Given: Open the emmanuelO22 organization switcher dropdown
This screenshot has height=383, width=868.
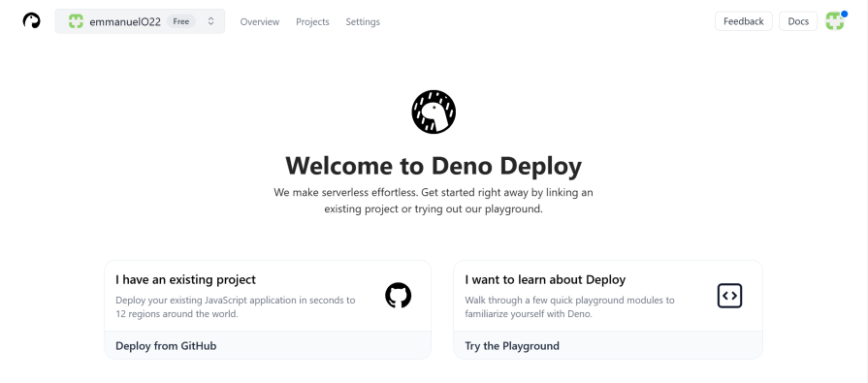Looking at the screenshot, I should (x=140, y=21).
